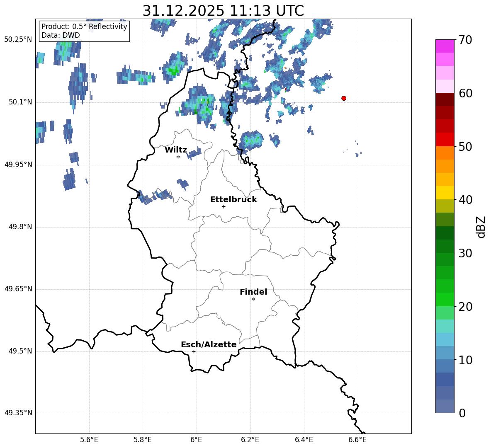Click the 40 colorbar tick label
The height and width of the screenshot is (448, 491).
466,200
